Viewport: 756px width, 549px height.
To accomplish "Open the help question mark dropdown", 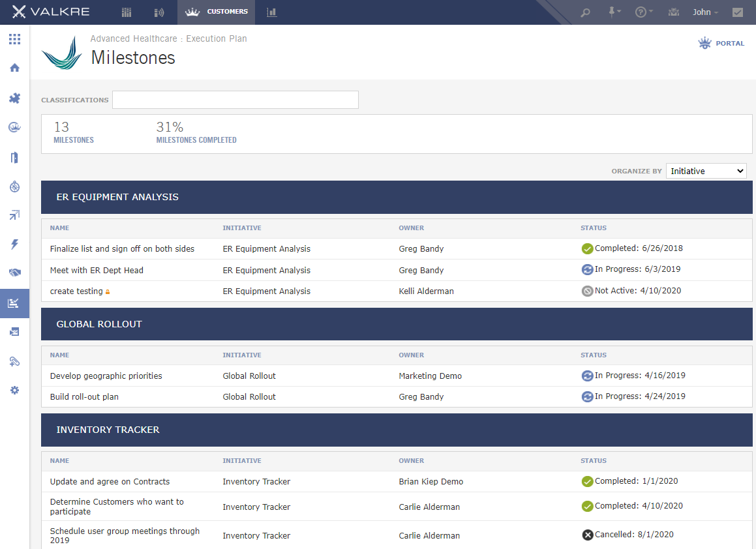I will [644, 12].
